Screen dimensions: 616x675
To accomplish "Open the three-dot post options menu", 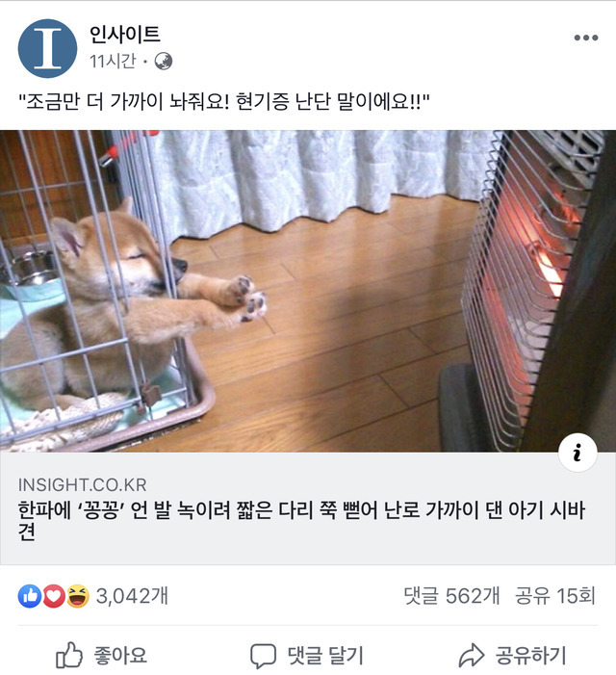I will (x=586, y=38).
